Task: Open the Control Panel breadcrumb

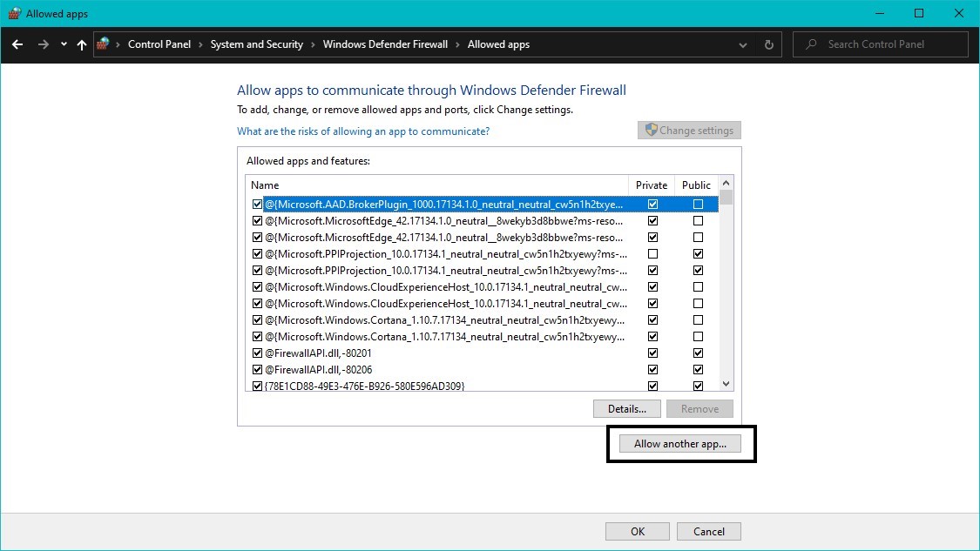Action: pos(159,44)
